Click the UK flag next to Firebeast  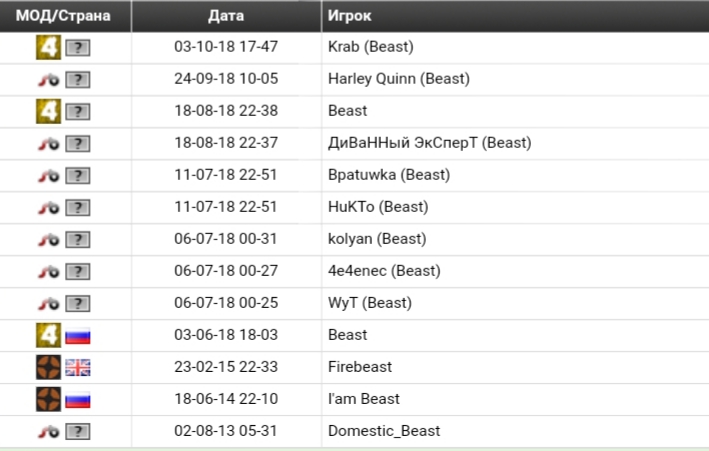(x=78, y=367)
